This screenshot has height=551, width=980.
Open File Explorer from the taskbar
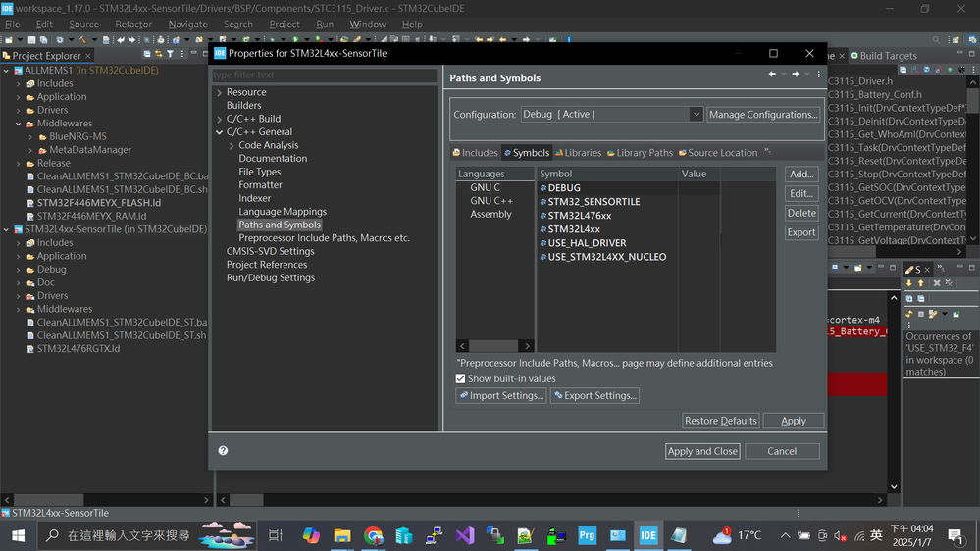(342, 535)
